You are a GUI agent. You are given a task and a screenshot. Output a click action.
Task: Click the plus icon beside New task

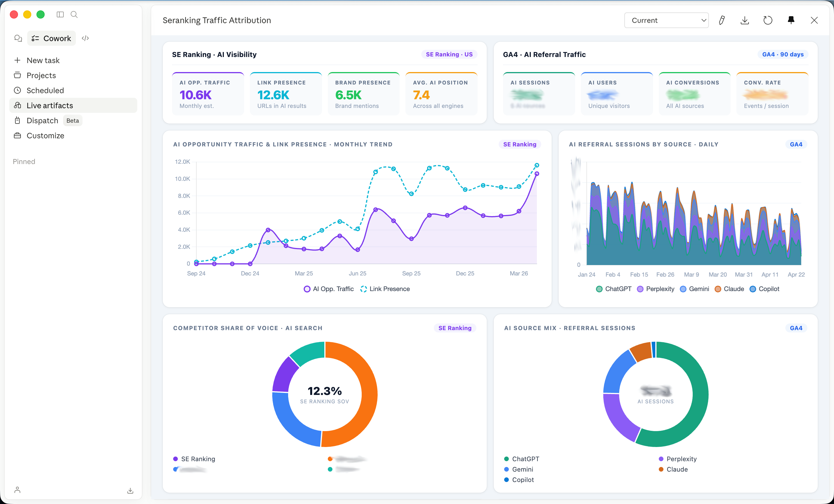[17, 60]
